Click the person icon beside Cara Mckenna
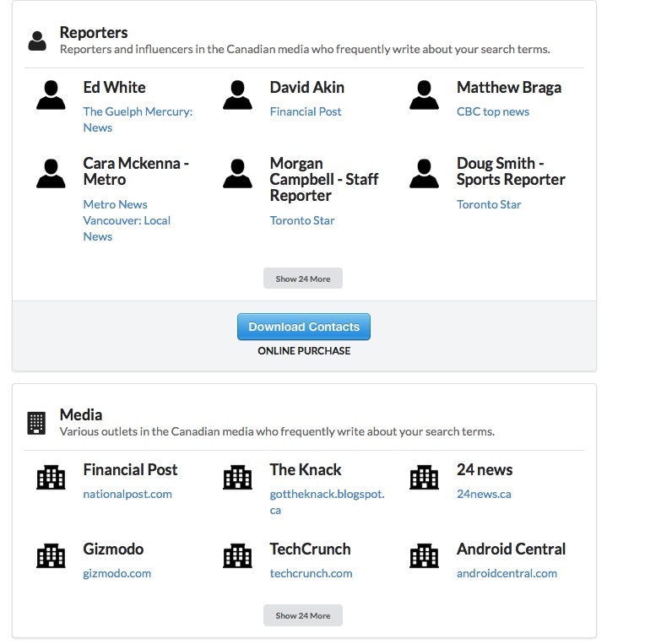672x644 pixels. tap(51, 174)
